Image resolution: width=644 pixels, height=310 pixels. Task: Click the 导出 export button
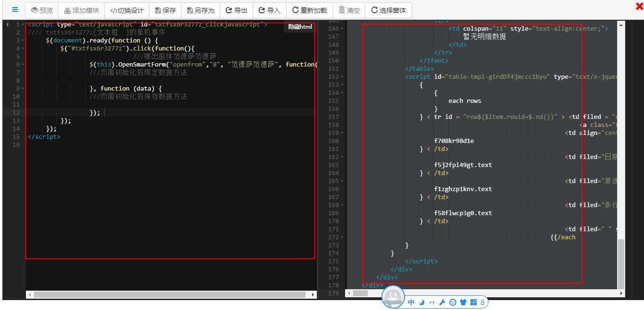pyautogui.click(x=236, y=10)
